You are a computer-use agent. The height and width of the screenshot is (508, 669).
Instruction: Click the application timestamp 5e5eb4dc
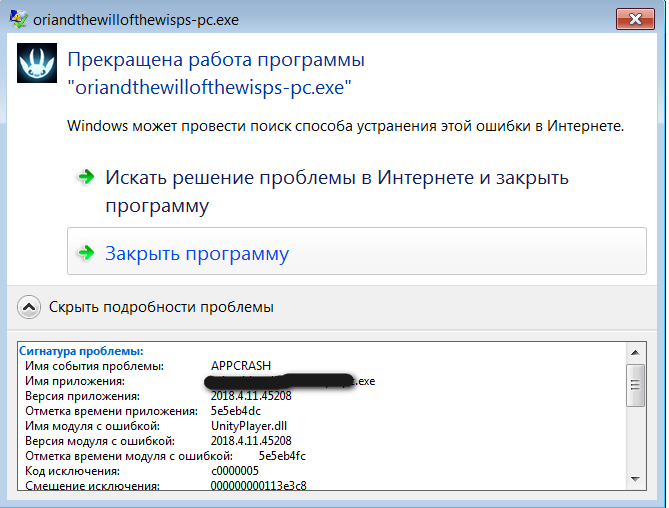click(236, 411)
